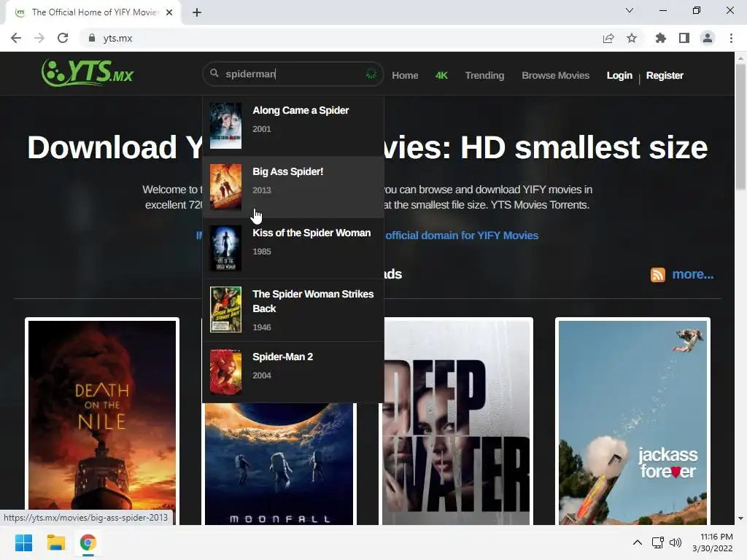The width and height of the screenshot is (747, 560).
Task: Toggle the browser side panel
Action: coord(684,38)
